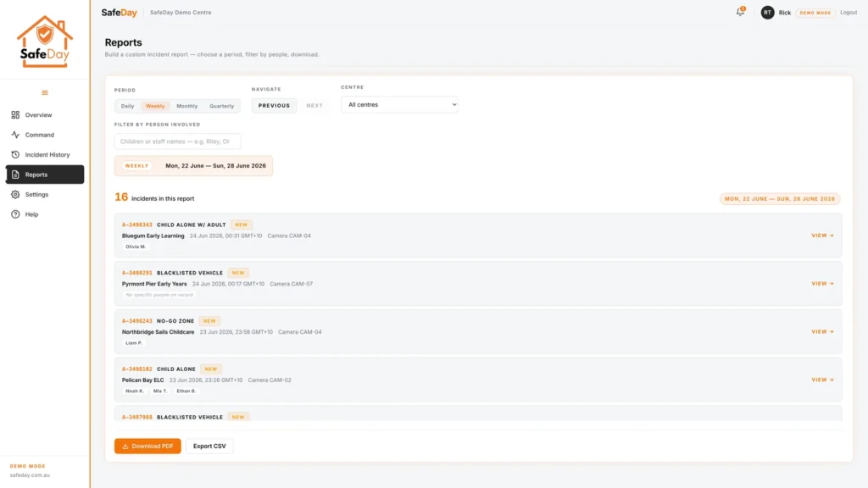Click the Next period button
868x488 pixels.
(x=314, y=106)
